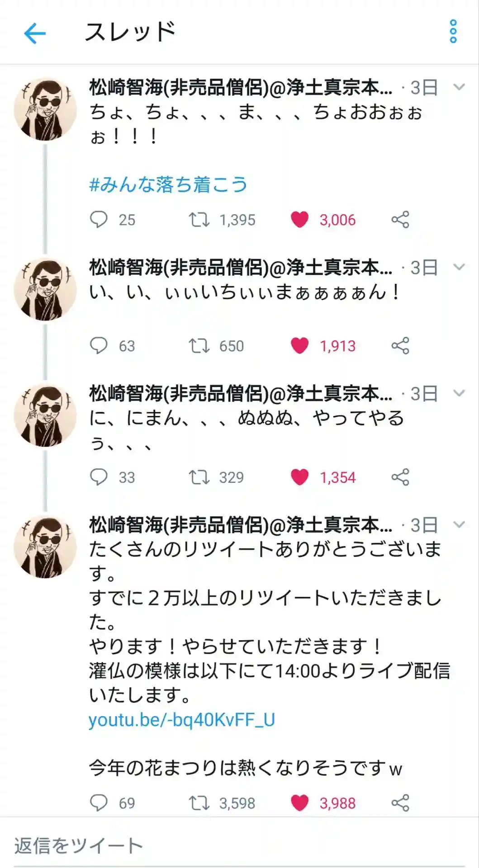Open the profile avatar of the first tweet
Image resolution: width=479 pixels, height=868 pixels.
click(45, 109)
